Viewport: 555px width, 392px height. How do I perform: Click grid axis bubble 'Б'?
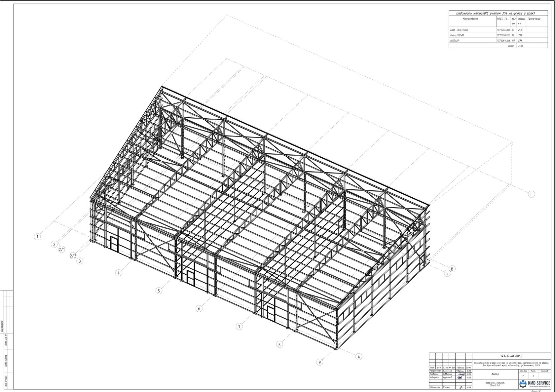pos(447,273)
